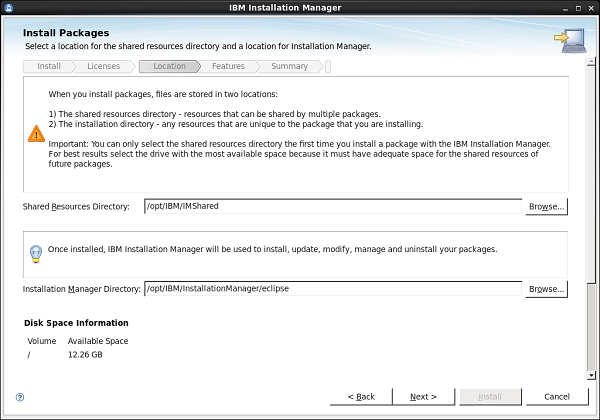
Task: Click the Back button
Action: [x=361, y=397]
